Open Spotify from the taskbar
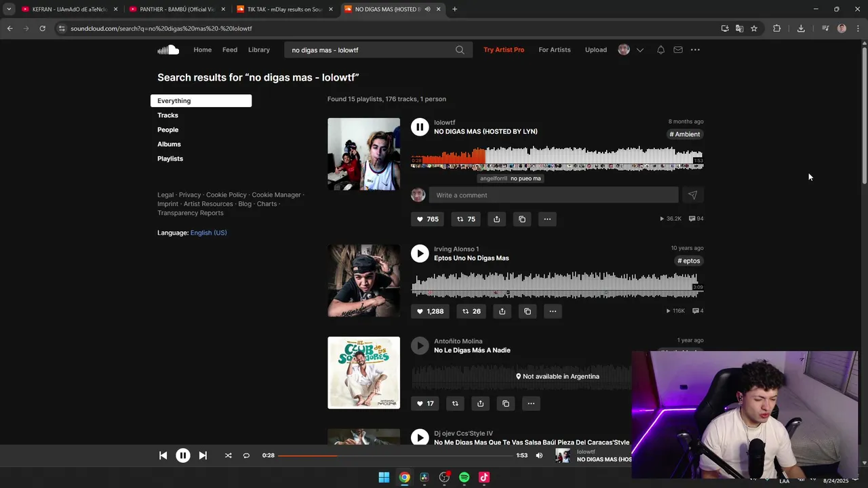 coord(464,477)
